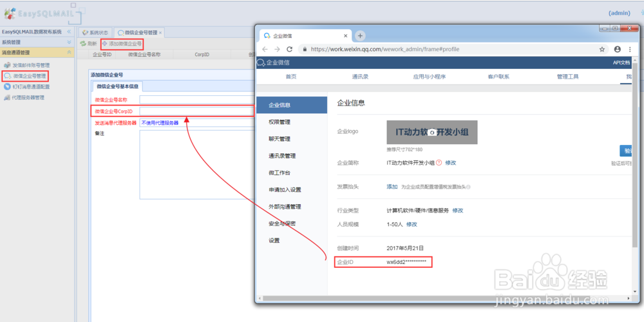Open the browser profile icon
Viewport: 644px width, 322px height.
(618, 50)
